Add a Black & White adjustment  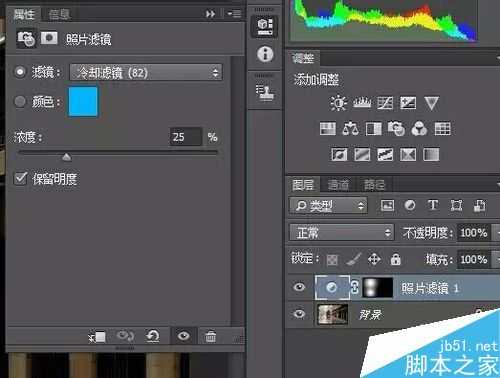373,129
